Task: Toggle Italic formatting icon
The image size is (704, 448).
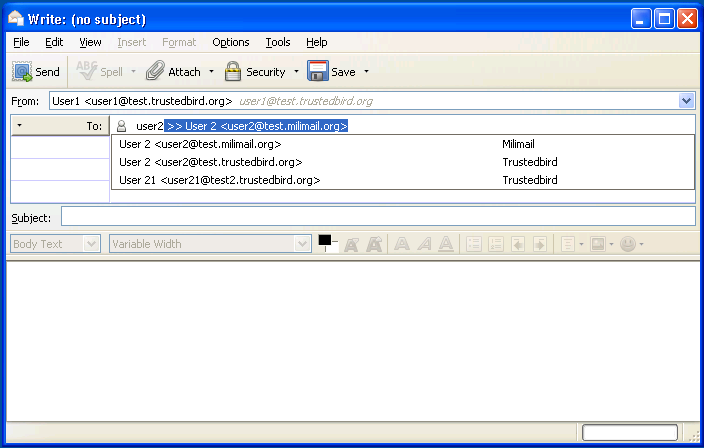Action: pos(424,244)
